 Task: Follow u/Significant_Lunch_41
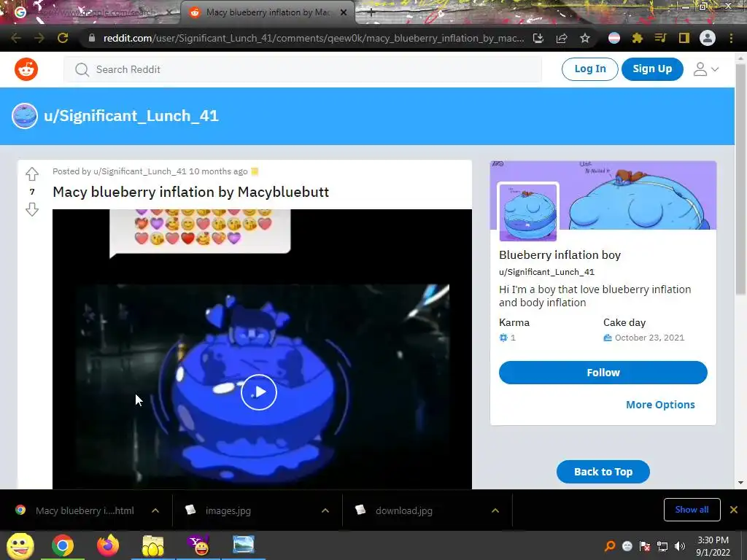603,373
